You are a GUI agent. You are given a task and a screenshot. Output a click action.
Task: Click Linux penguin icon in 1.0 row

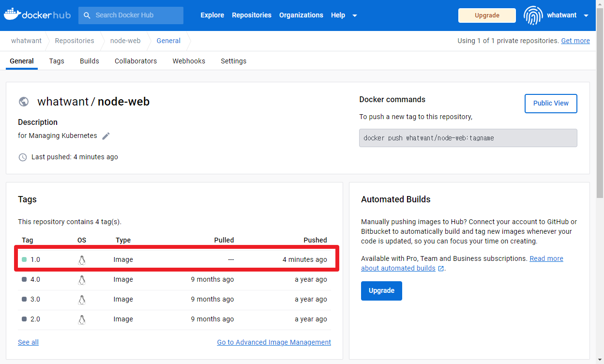82,260
